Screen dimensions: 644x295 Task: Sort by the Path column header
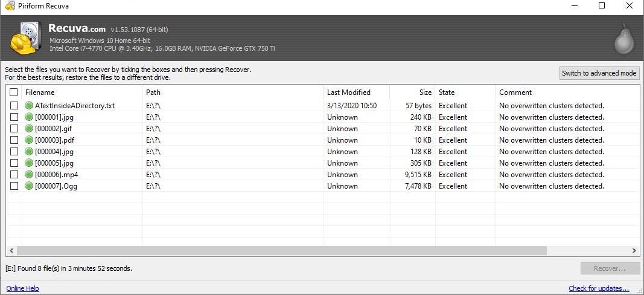pos(233,92)
